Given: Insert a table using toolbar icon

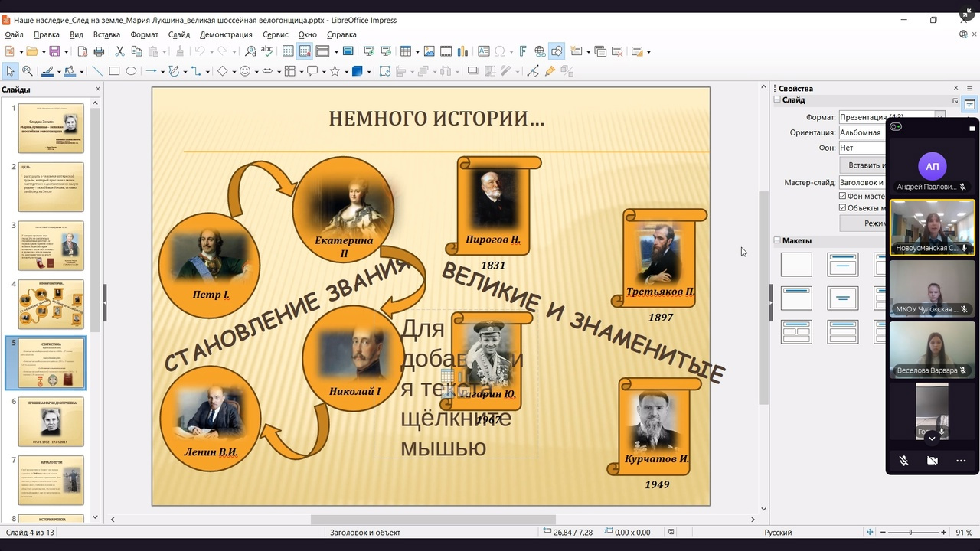Looking at the screenshot, I should [x=405, y=51].
